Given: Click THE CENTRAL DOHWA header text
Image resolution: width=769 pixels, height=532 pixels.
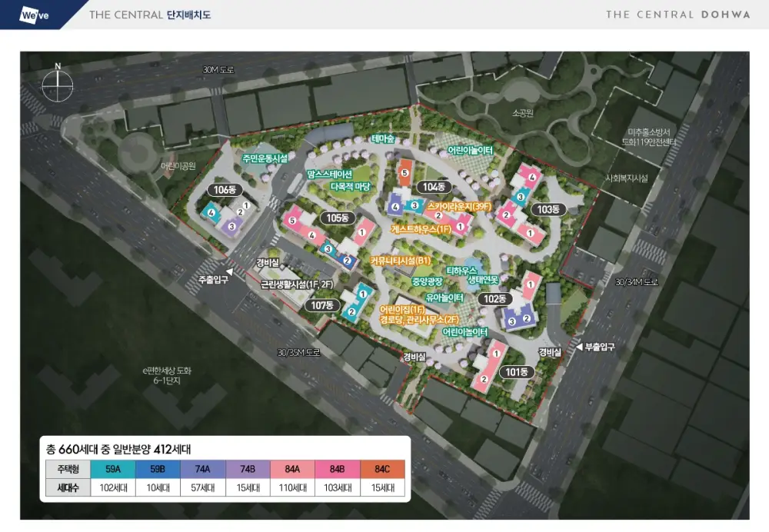Looking at the screenshot, I should 667,15.
